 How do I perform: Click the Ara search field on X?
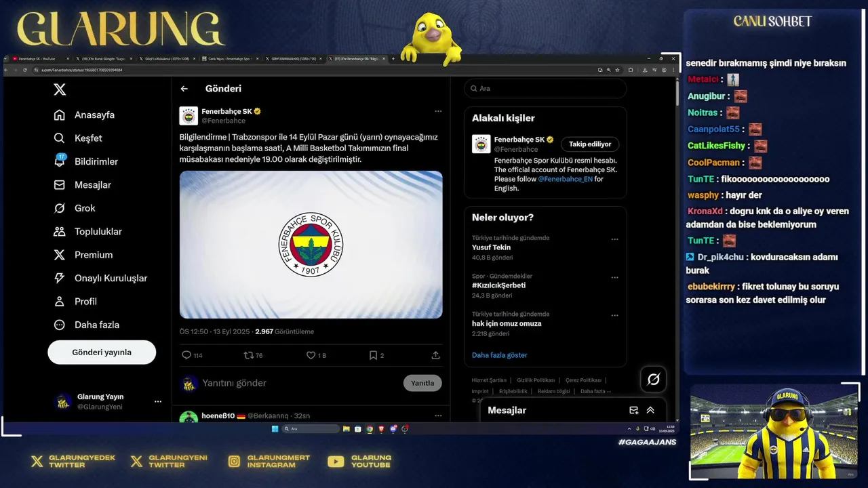pos(545,88)
